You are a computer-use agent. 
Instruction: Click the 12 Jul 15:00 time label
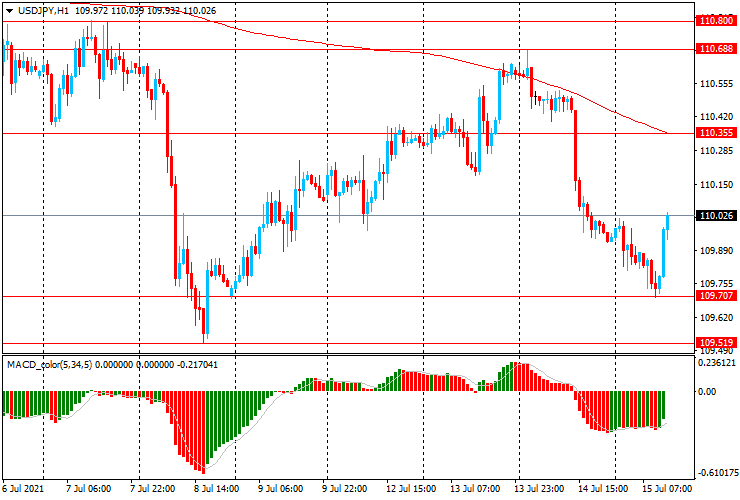click(x=411, y=488)
